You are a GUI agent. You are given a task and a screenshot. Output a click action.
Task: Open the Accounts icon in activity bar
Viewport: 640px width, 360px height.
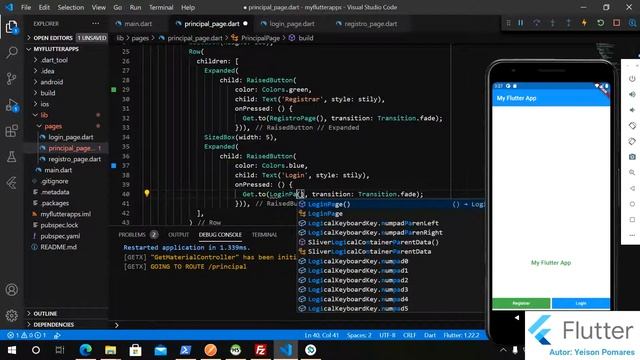pos(11,290)
